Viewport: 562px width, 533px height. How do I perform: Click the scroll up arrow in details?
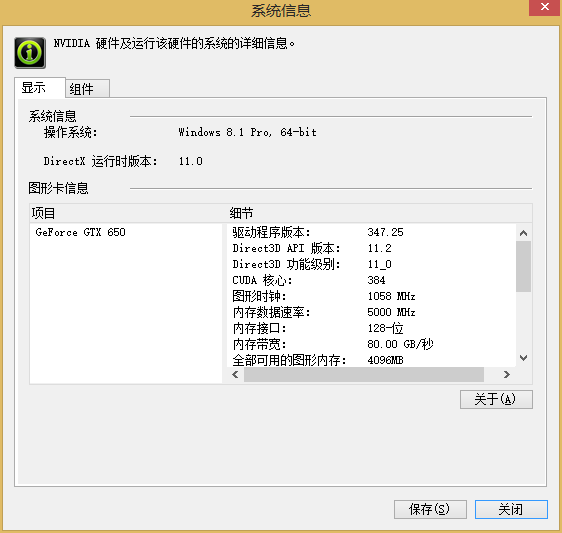point(523,233)
